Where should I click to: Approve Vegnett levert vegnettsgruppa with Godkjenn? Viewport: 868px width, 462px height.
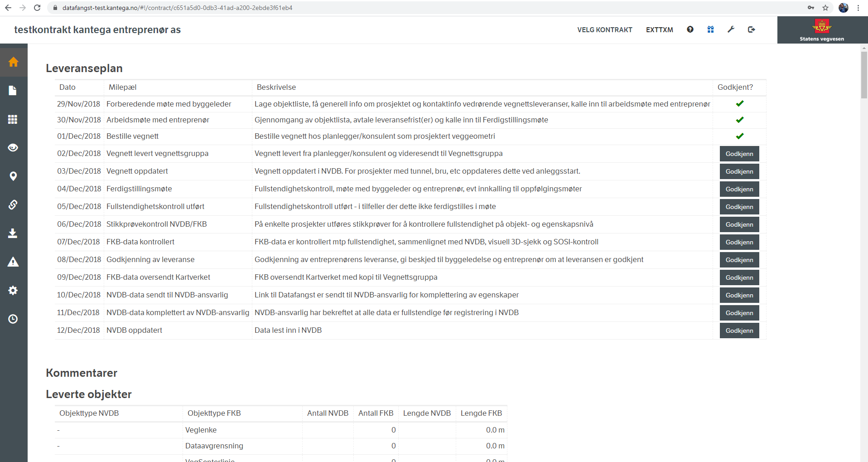[x=739, y=154]
